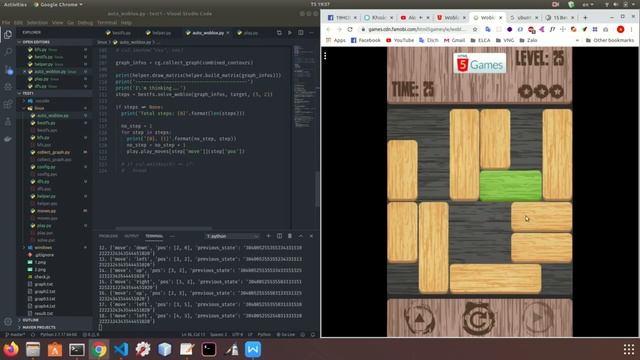This screenshot has width=640, height=360.
Task: Open the Extensions view in activity bar
Action: pos(8,104)
